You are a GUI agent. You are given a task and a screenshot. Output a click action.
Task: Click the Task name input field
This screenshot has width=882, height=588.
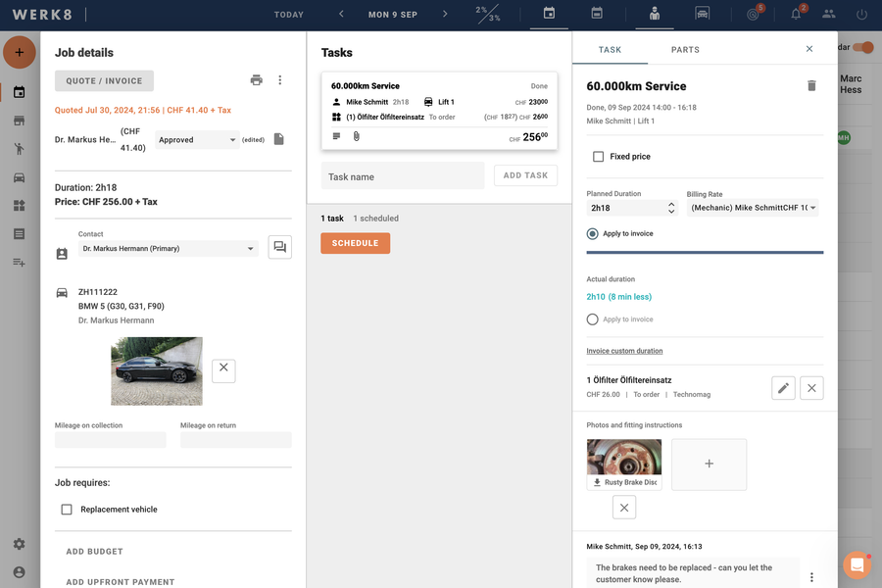pyautogui.click(x=403, y=176)
